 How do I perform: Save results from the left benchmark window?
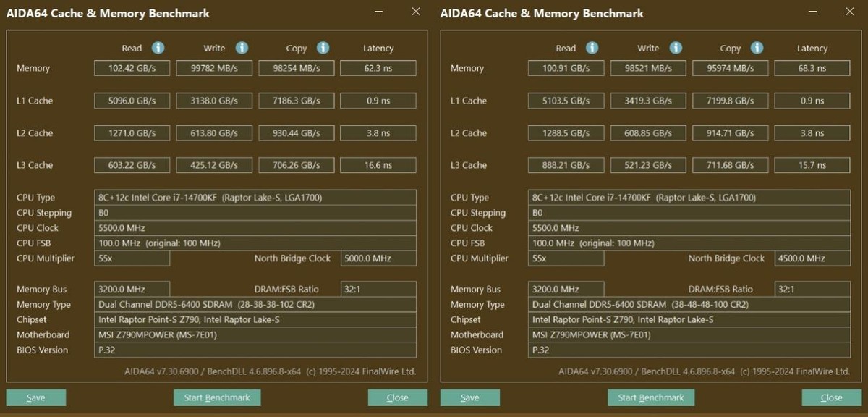(36, 397)
